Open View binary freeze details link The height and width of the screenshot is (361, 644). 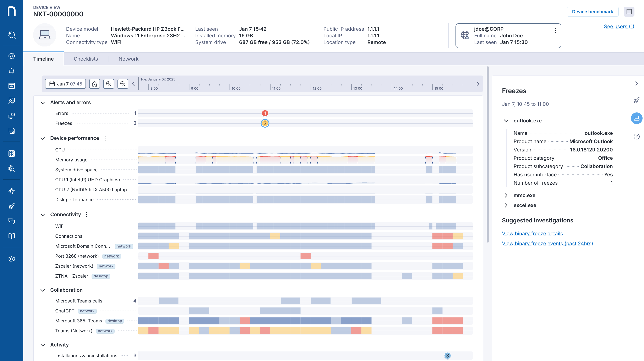tap(532, 234)
